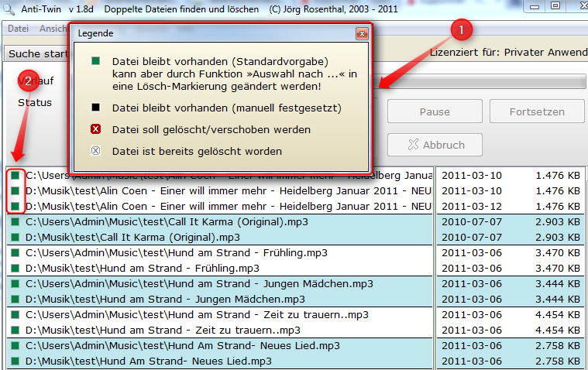This screenshot has width=588, height=370.
Task: Click the Pause button
Action: [x=435, y=111]
